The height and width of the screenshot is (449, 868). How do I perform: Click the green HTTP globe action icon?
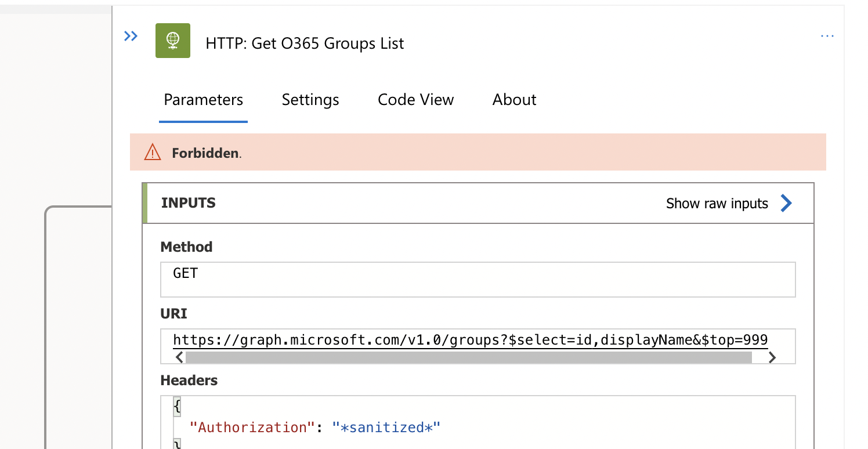[x=173, y=41]
